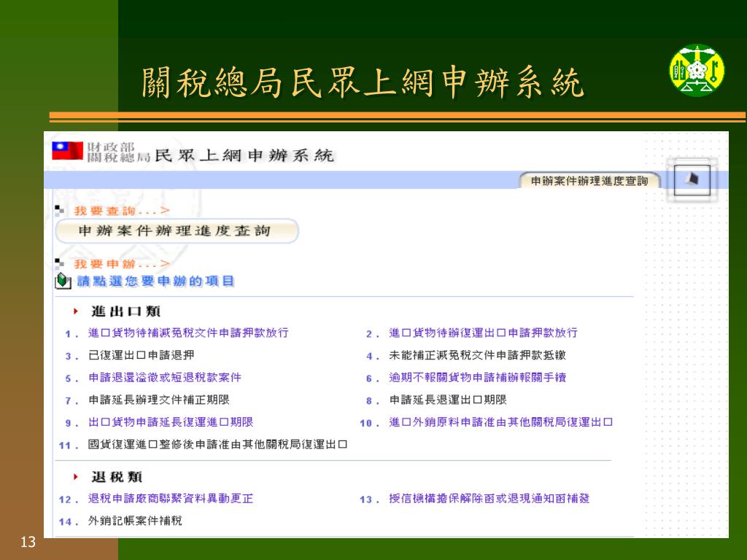
Task: Select item 申請延長退運出口期限
Action: pos(448,400)
